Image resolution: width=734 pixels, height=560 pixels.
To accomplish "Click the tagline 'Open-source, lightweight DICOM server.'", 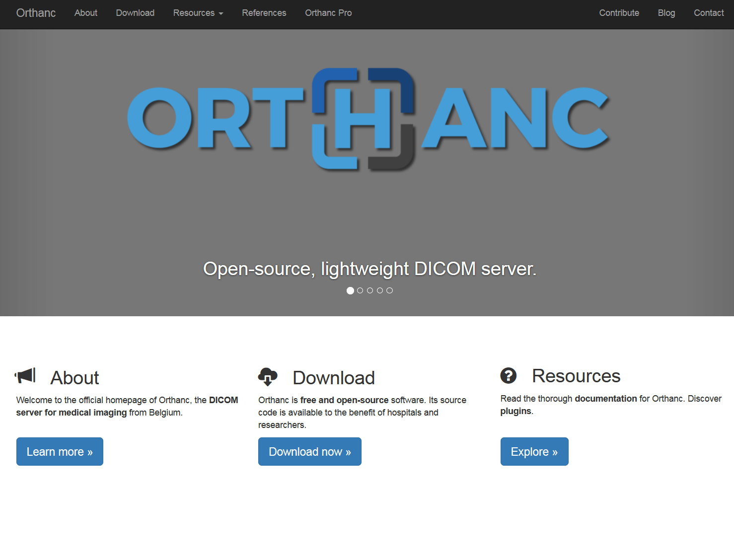I will 370,269.
